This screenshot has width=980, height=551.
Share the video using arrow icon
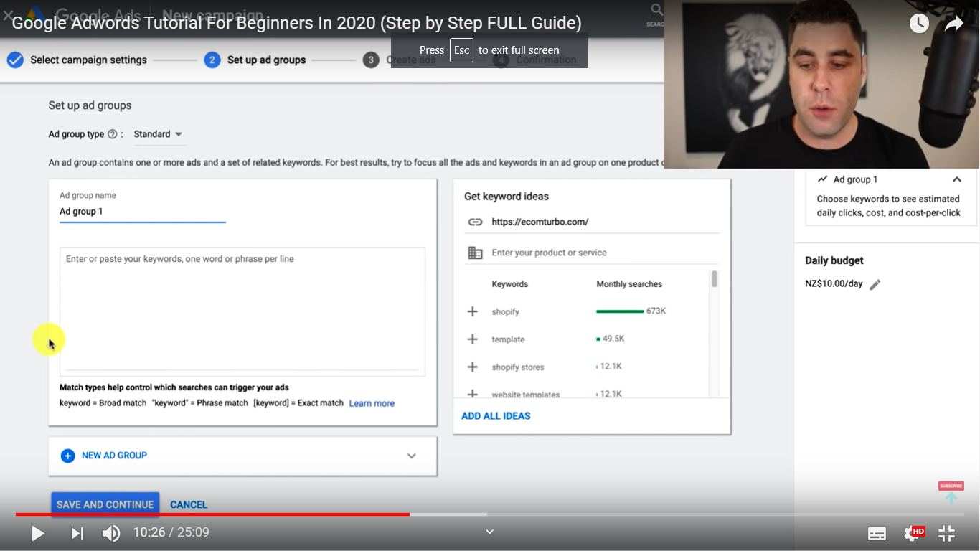[954, 24]
